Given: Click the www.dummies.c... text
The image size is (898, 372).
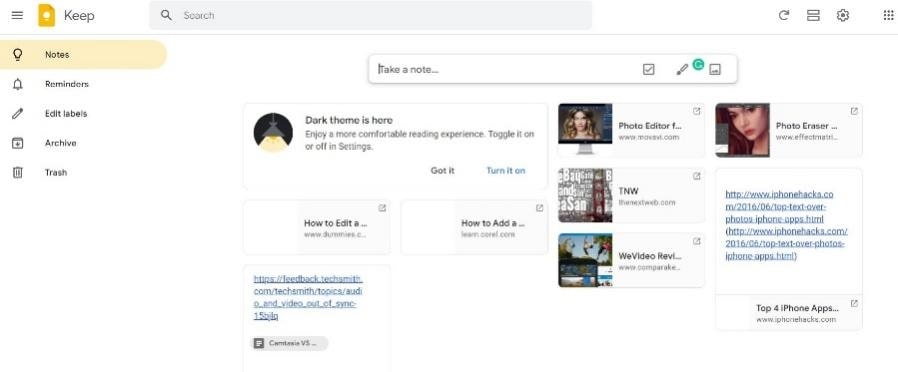Looking at the screenshot, I should [335, 235].
